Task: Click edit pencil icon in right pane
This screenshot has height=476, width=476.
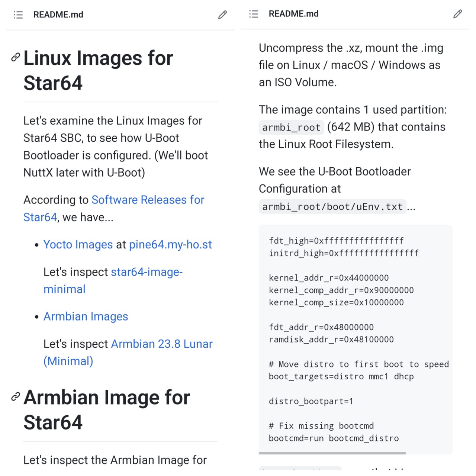Action: [457, 14]
